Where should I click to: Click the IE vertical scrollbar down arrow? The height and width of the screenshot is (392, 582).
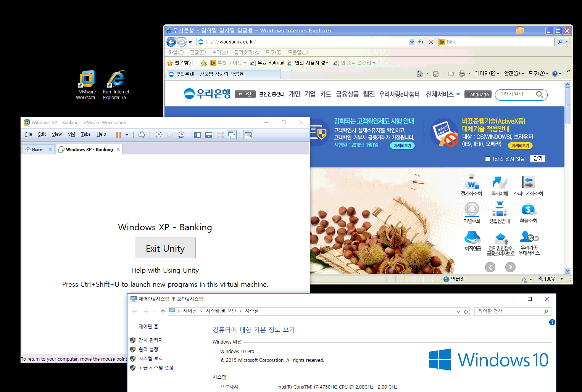coord(568,270)
